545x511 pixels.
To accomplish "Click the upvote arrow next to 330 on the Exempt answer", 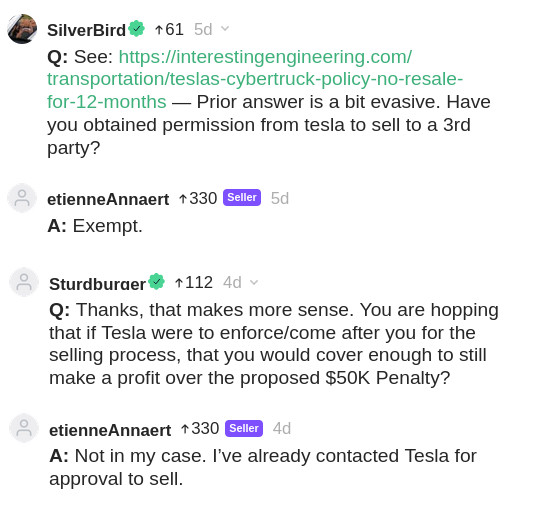I will 183,199.
